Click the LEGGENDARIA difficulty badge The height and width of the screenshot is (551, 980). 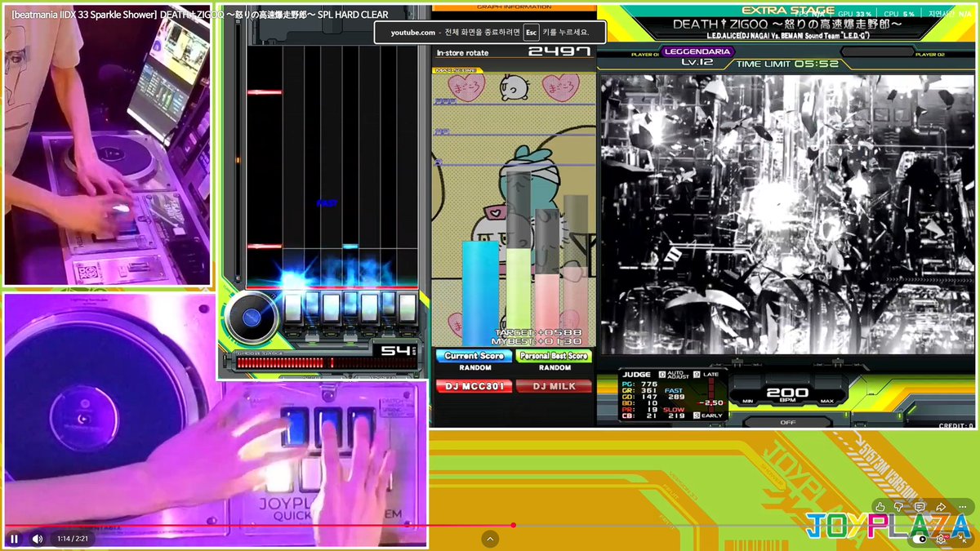697,52
